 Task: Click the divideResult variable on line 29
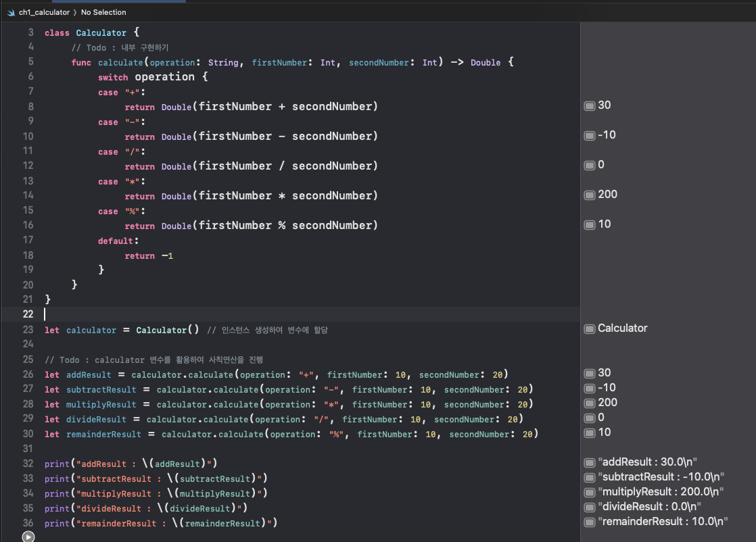[97, 420]
